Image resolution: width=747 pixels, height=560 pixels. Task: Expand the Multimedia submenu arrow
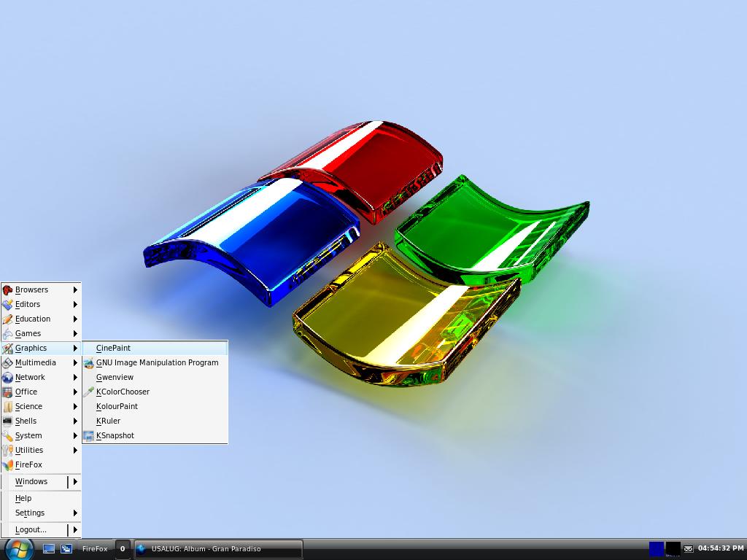[75, 363]
